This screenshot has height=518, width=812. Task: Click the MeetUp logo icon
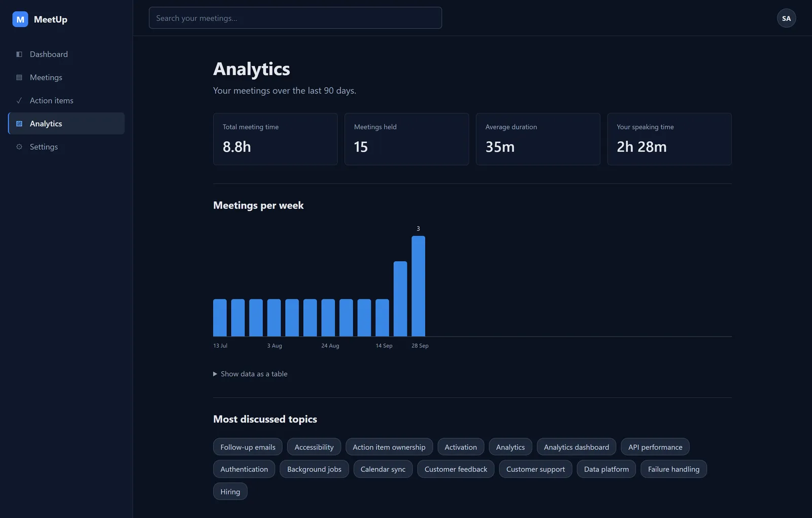(x=20, y=19)
